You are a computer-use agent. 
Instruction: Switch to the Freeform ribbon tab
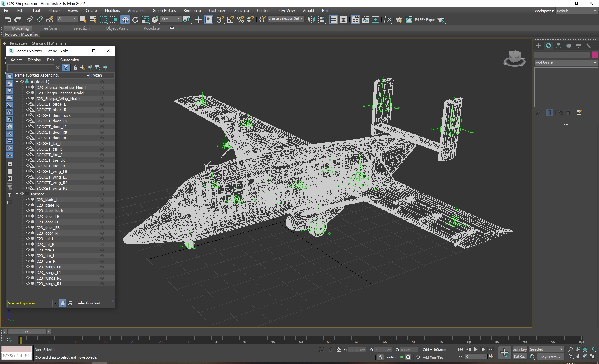[49, 28]
